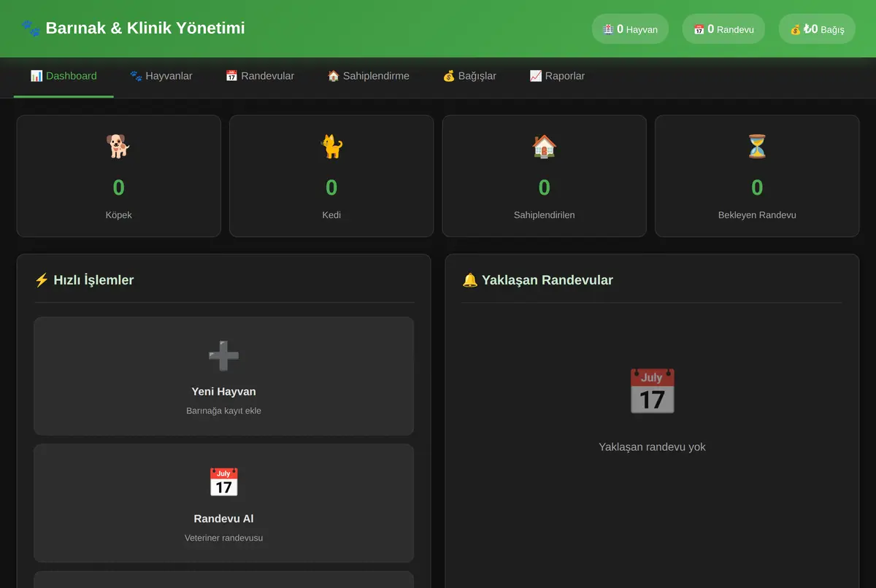Click the dog icon in Köpek card
876x588 pixels.
(118, 146)
